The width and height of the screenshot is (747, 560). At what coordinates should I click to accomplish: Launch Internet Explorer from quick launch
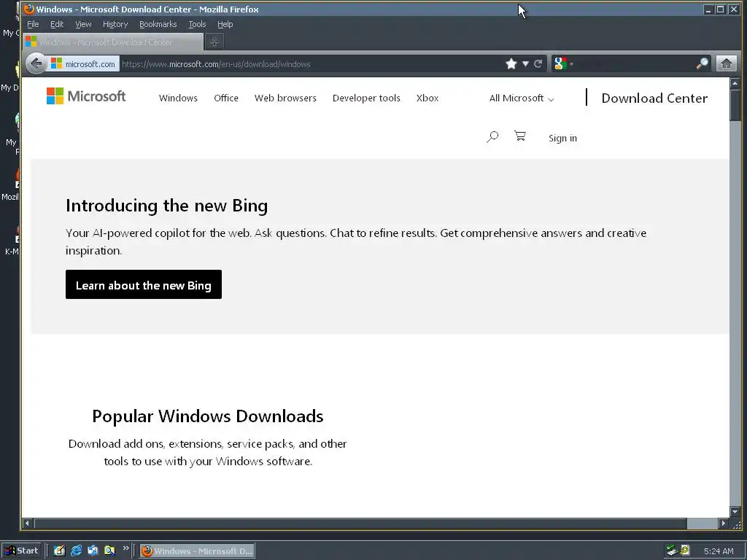pyautogui.click(x=76, y=551)
